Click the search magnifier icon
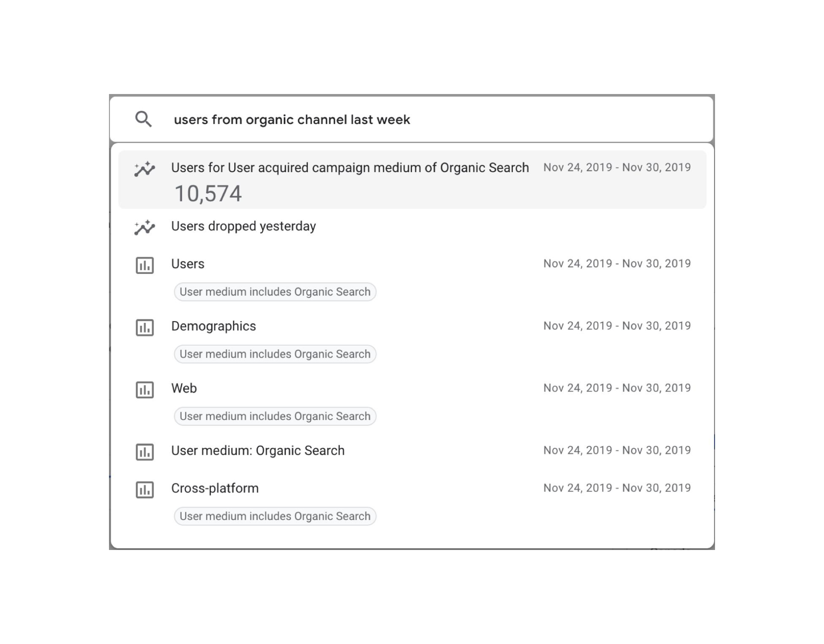 pos(143,119)
